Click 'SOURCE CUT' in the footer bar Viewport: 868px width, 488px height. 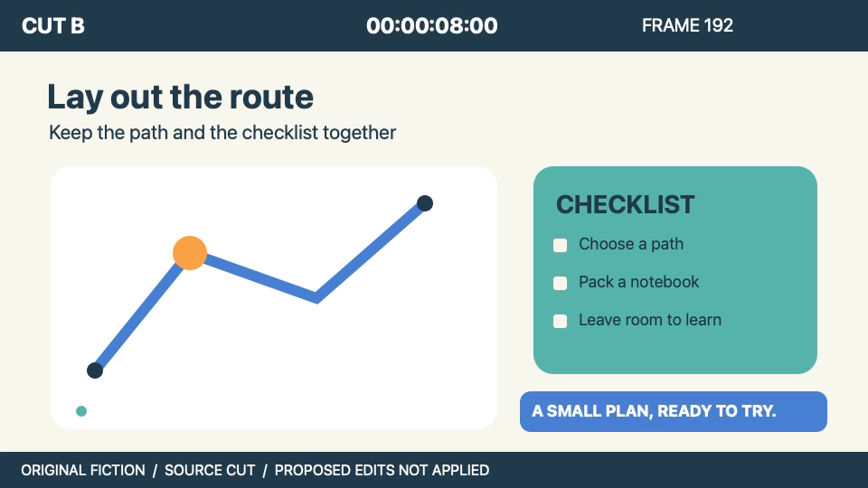tap(210, 470)
